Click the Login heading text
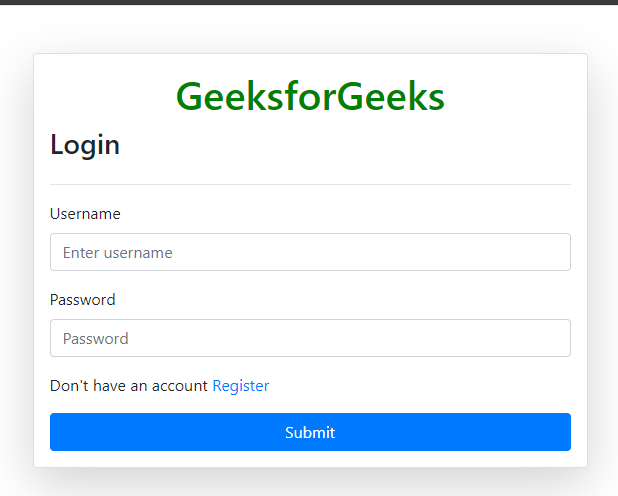This screenshot has height=496, width=618. [85, 145]
